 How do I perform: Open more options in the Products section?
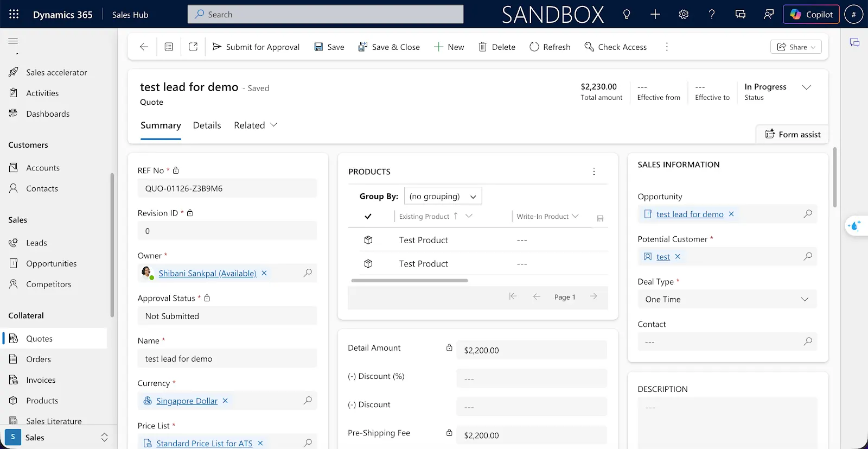pyautogui.click(x=594, y=172)
